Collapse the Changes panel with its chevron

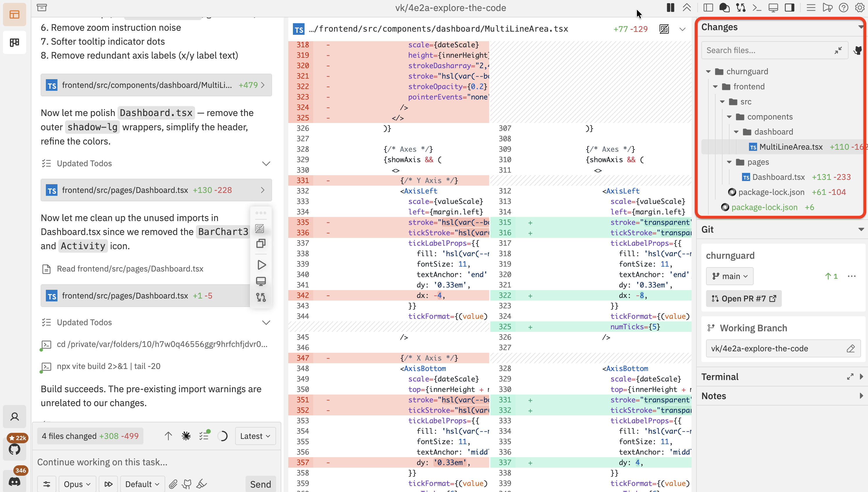tap(860, 27)
